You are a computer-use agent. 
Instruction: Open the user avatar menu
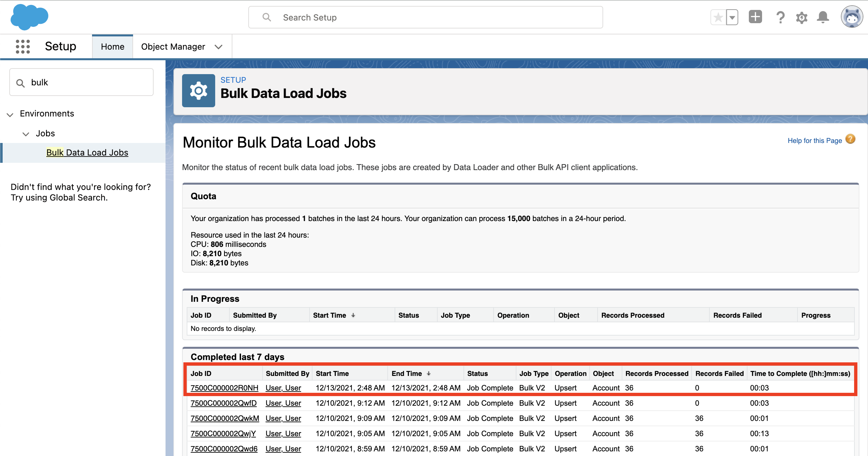click(x=852, y=17)
